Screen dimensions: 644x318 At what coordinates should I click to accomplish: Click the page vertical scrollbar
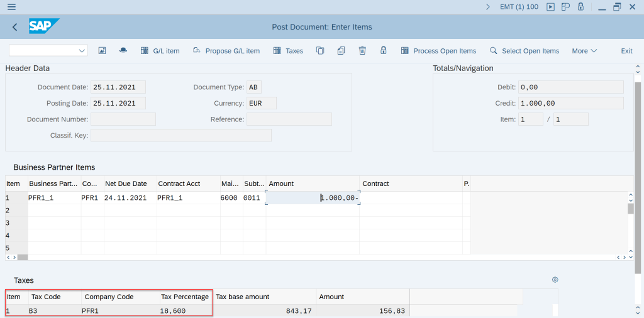point(638,177)
